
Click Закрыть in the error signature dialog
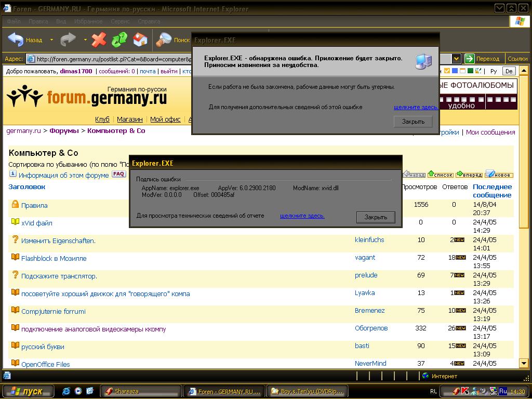pyautogui.click(x=376, y=217)
